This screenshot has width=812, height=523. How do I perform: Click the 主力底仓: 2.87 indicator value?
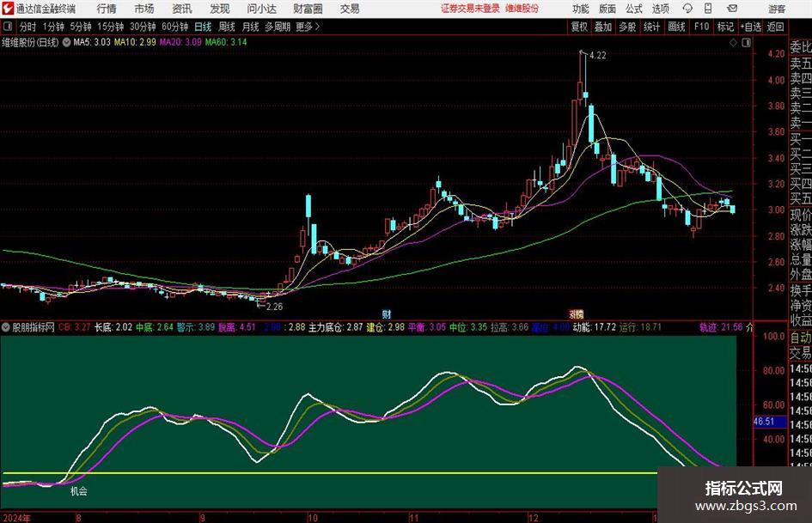click(336, 327)
